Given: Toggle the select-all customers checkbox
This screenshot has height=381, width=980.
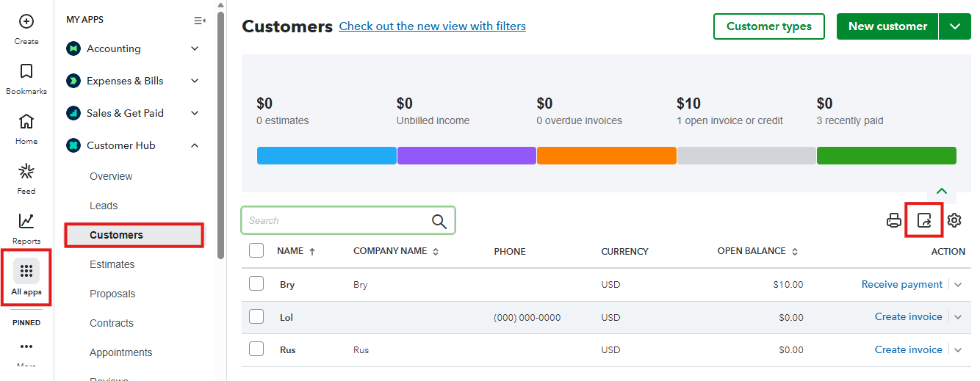Looking at the screenshot, I should pyautogui.click(x=256, y=251).
